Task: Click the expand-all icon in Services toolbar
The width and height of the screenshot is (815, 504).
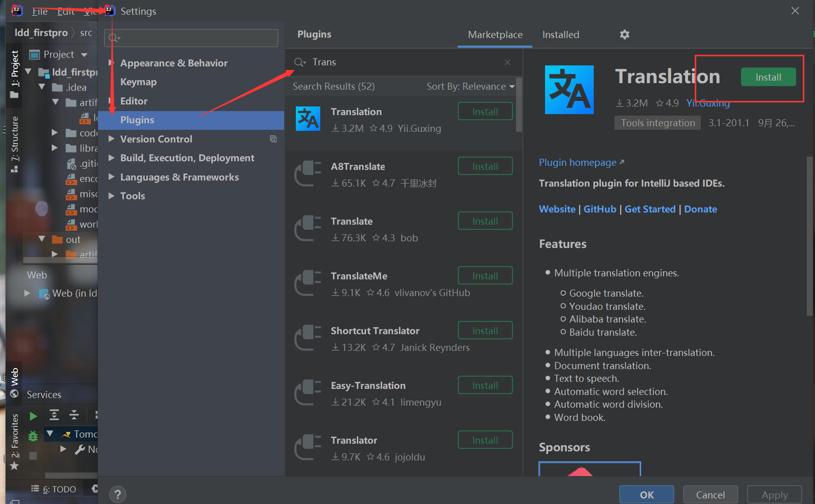Action: click(54, 415)
